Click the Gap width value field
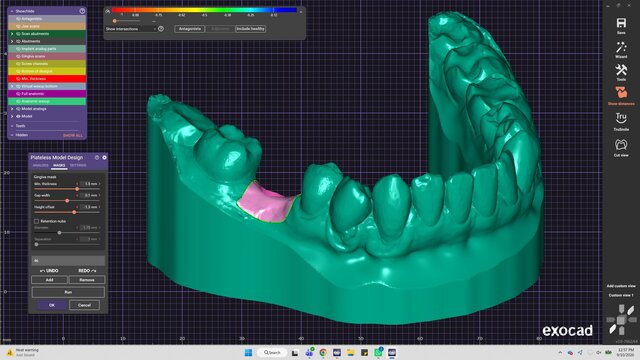This screenshot has width=640, height=360. (x=89, y=195)
